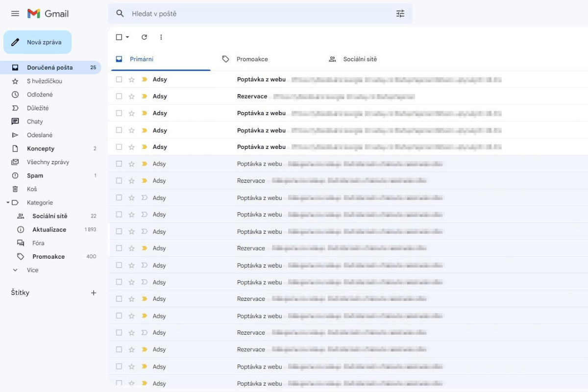Expand 'Více' to show more labels
588x392 pixels.
pyautogui.click(x=32, y=270)
